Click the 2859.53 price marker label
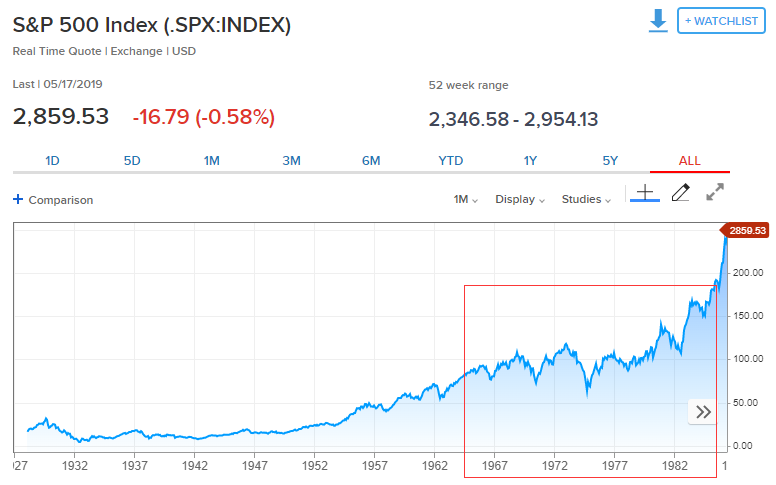Image resolution: width=776 pixels, height=485 pixels. click(x=747, y=231)
